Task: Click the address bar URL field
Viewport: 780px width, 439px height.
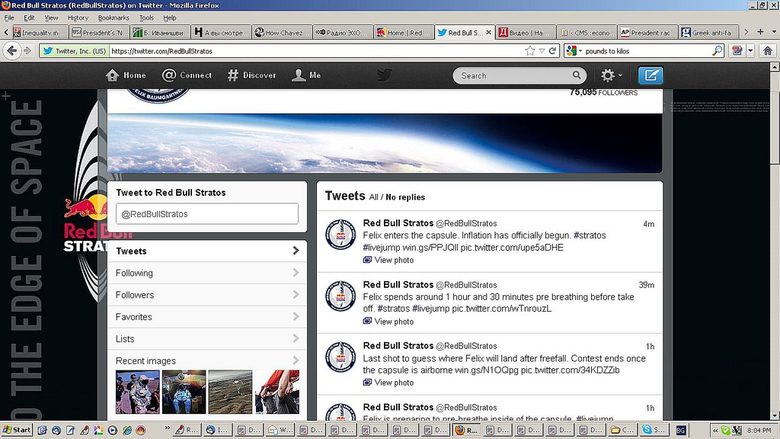Action: click(x=316, y=51)
